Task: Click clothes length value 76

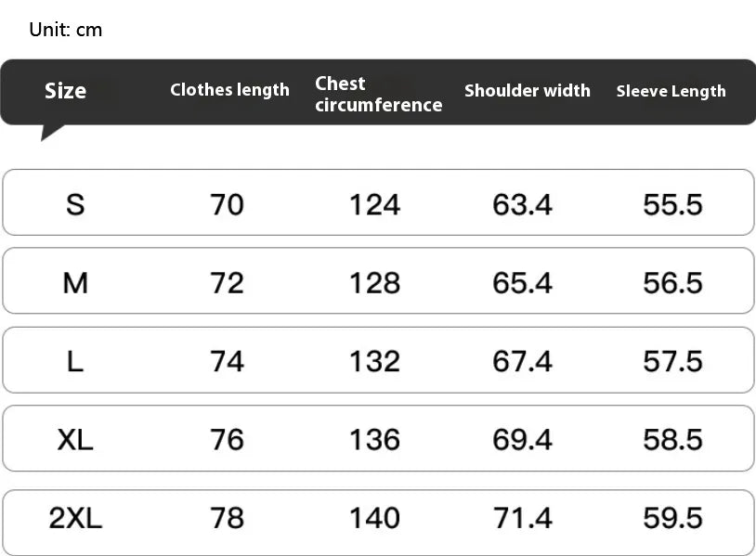Action: 227,439
